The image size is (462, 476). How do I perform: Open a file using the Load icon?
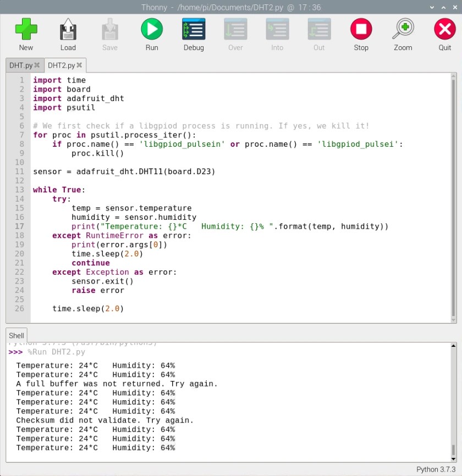click(67, 30)
